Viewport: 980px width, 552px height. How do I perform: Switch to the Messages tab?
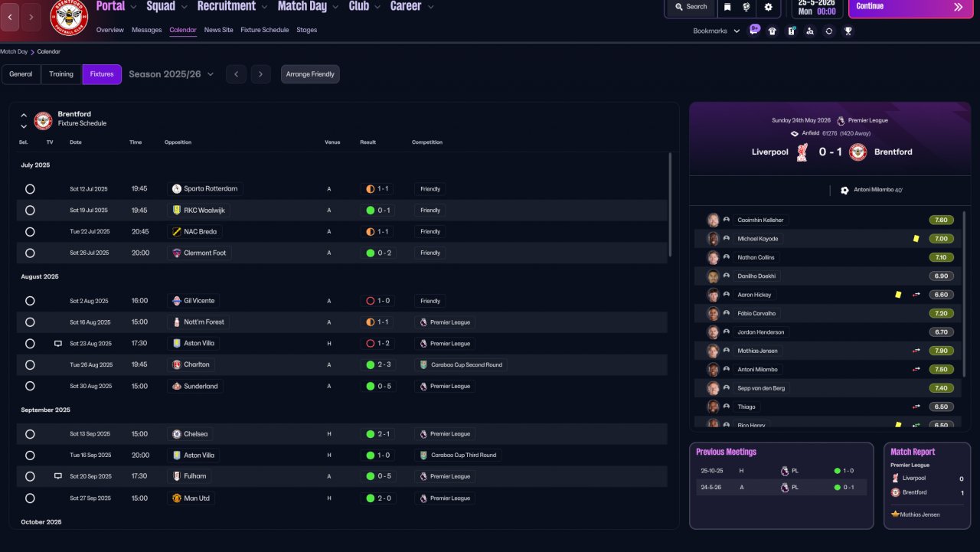click(x=147, y=30)
